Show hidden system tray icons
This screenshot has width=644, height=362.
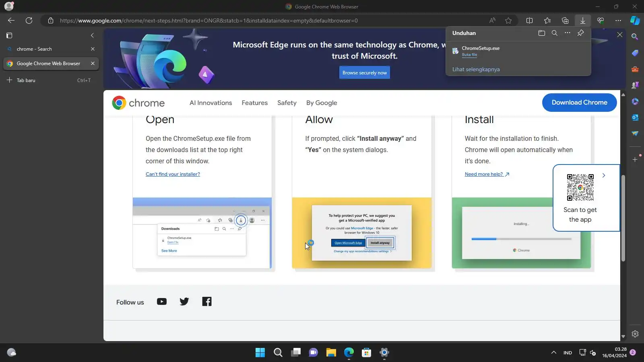point(554,353)
